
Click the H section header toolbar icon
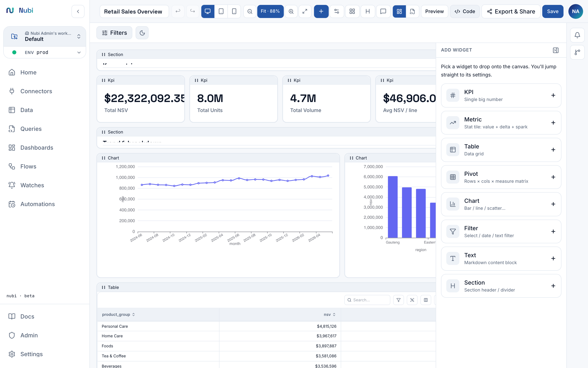[x=368, y=11]
